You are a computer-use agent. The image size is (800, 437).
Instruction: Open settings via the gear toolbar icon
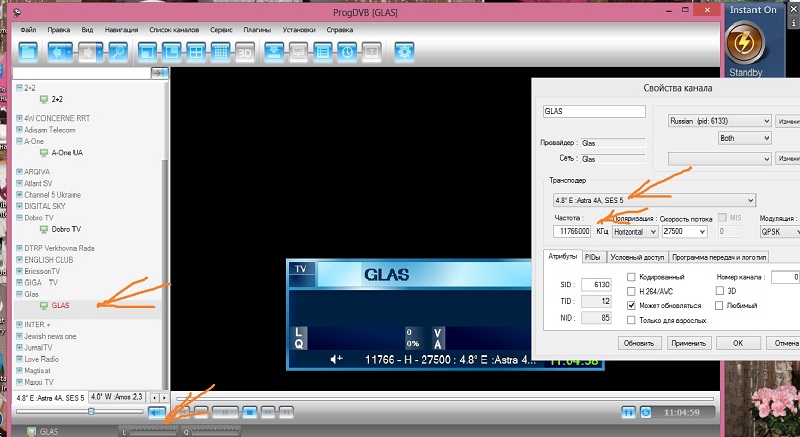point(404,50)
